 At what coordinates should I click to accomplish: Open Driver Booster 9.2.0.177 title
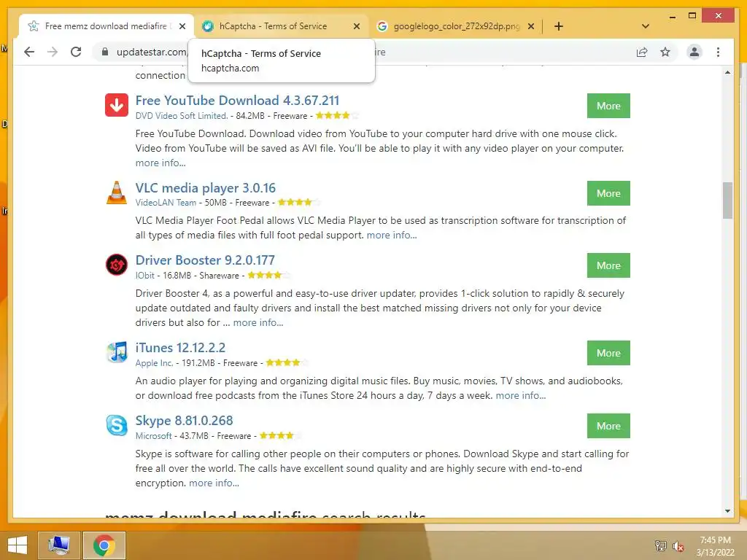coord(205,260)
